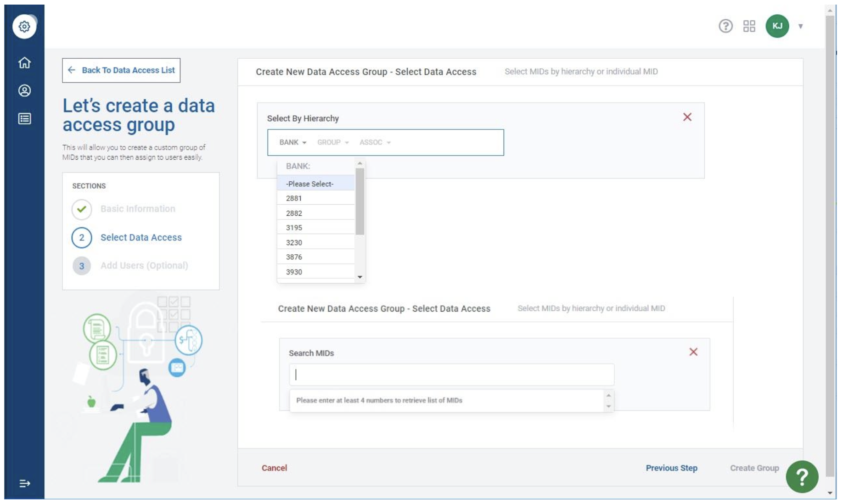Screen dimensions: 843x504
Task: Expand the BANK dropdown
Action: [292, 142]
